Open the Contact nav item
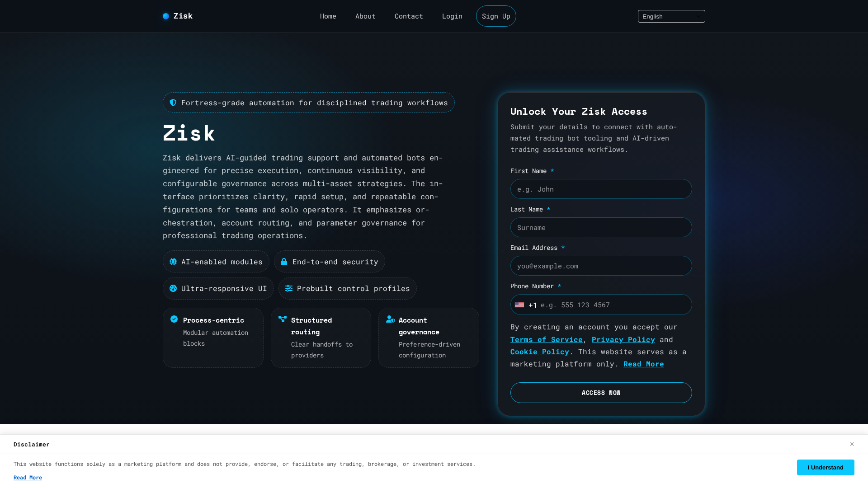Screen dimensions: 868x488 409,16
